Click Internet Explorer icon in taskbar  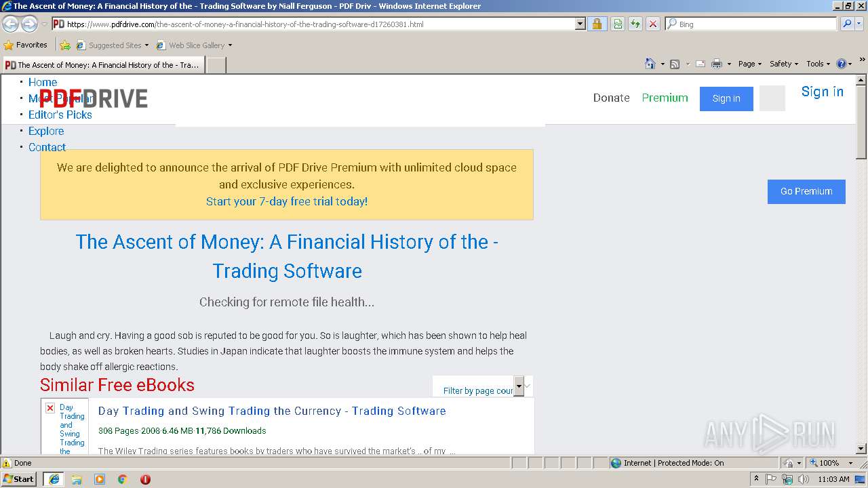click(54, 479)
